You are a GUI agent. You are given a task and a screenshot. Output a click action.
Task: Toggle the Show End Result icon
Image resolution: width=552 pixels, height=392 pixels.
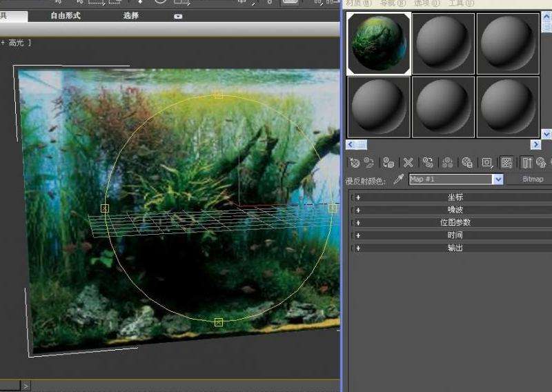[527, 163]
